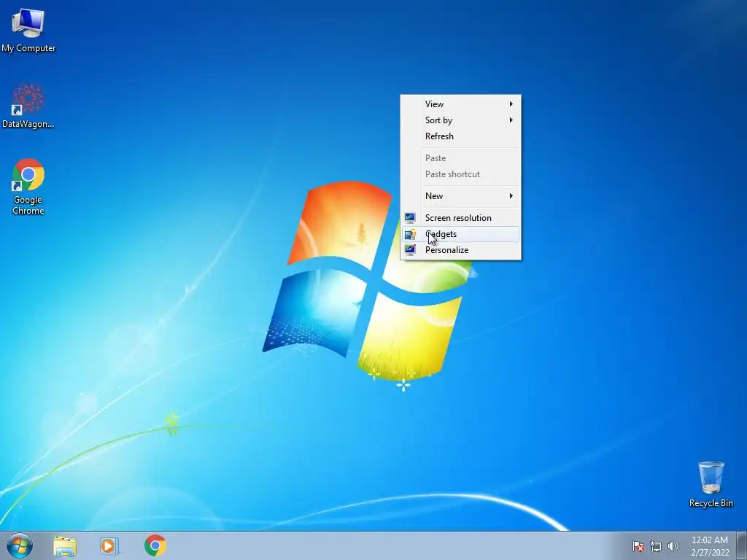The height and width of the screenshot is (560, 747).
Task: Open the My Computer desktop icon
Action: coord(28,30)
